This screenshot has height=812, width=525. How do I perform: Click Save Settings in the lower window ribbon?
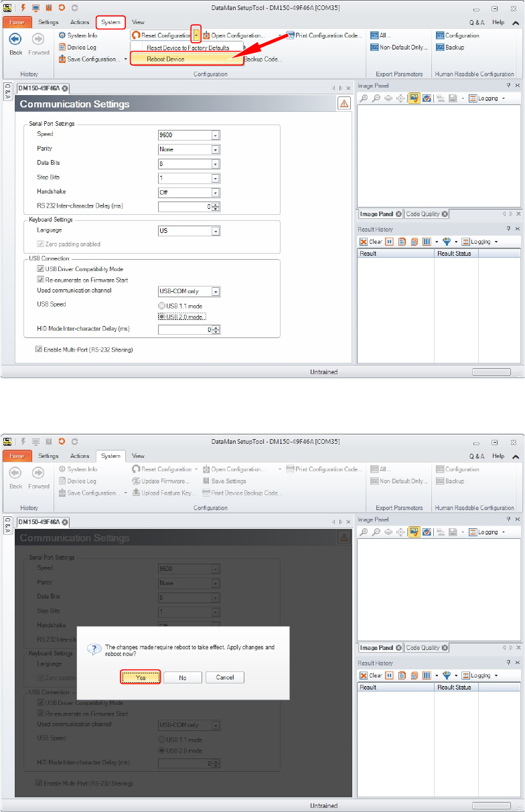tap(224, 481)
